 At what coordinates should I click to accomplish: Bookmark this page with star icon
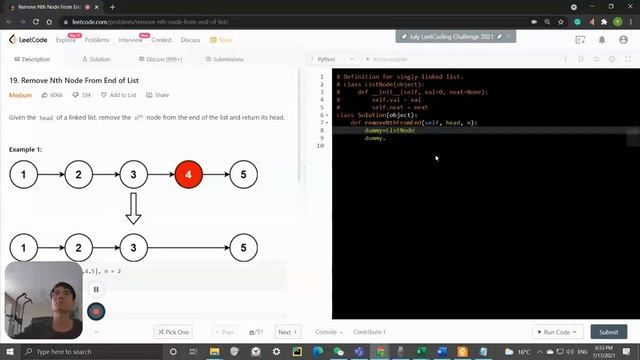pyautogui.click(x=561, y=22)
